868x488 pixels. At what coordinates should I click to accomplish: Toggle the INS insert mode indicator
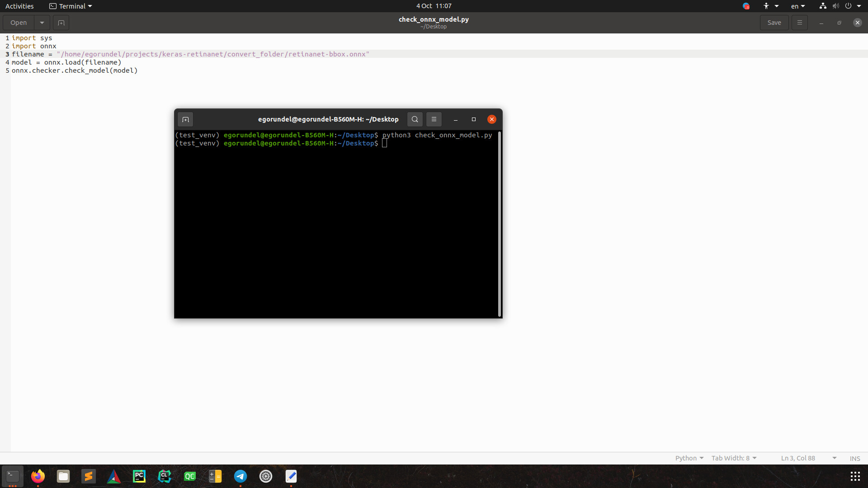[855, 458]
